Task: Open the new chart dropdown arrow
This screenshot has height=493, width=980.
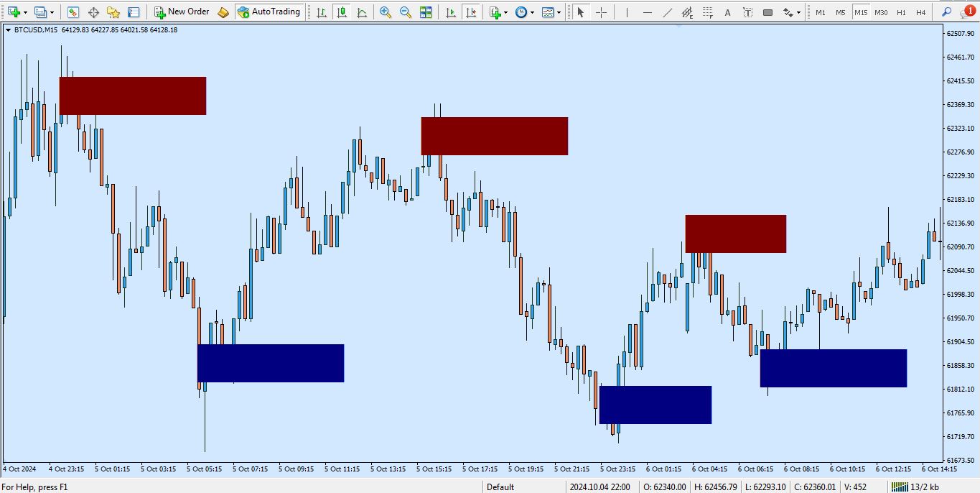Action: 25,12
